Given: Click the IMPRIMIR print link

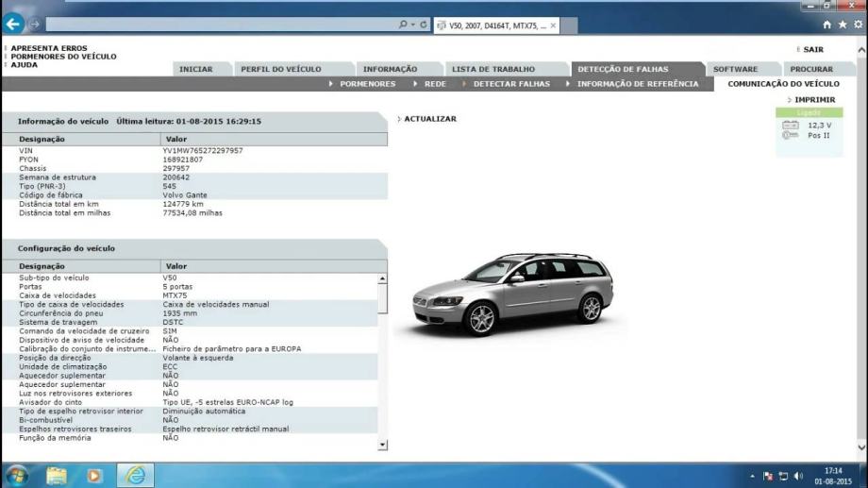Looking at the screenshot, I should [815, 100].
